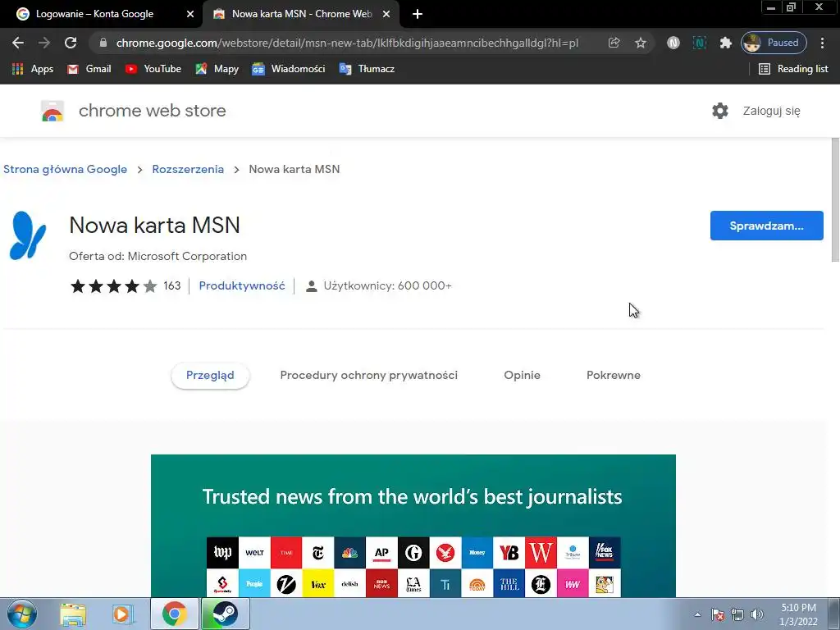Open the Pokrewne tab
840x630 pixels.
(x=614, y=376)
